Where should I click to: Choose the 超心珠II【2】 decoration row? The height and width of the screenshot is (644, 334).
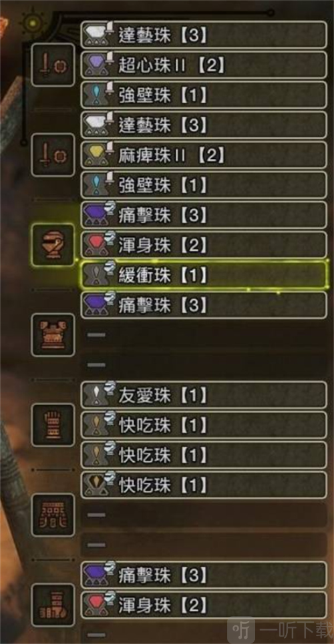point(204,65)
